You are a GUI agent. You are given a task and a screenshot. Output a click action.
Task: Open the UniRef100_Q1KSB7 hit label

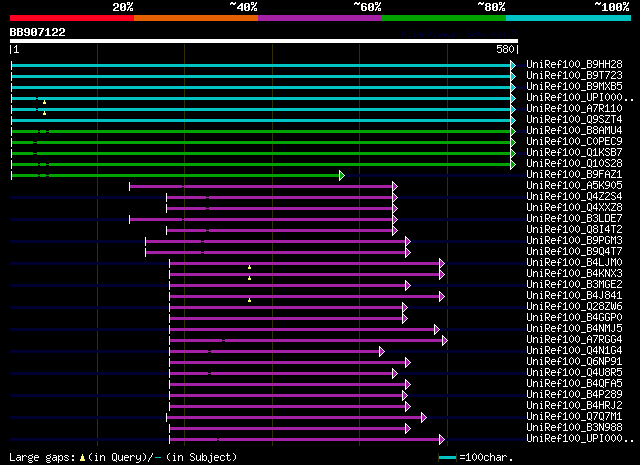(x=574, y=153)
